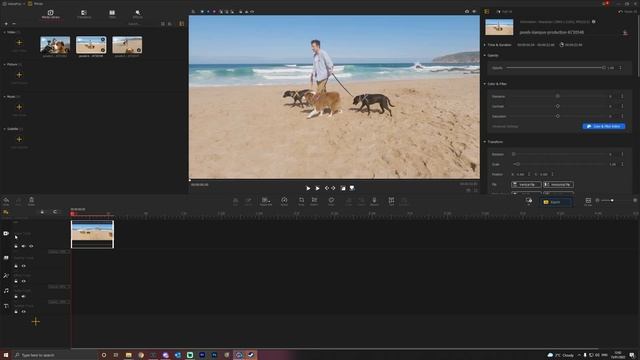Collapse the Music folder in media library
This screenshot has height=360, width=640.
coord(4,97)
